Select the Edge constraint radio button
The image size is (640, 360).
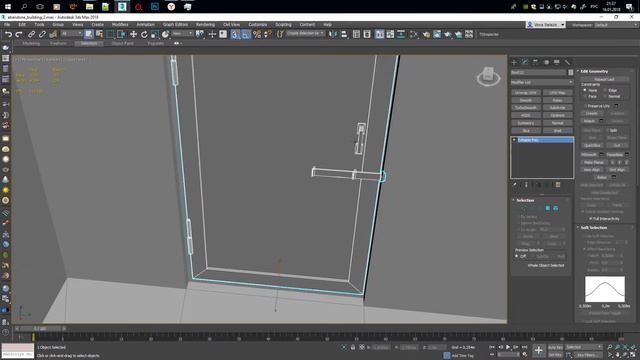605,90
